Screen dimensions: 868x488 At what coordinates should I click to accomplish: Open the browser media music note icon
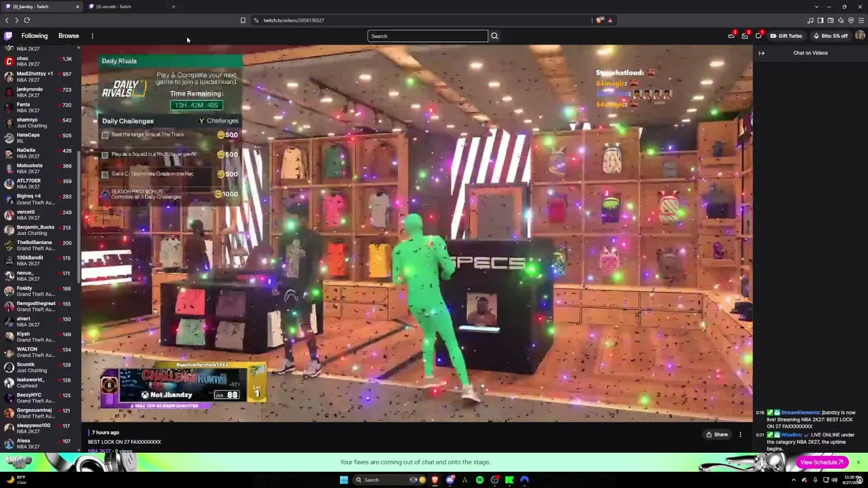(x=810, y=20)
